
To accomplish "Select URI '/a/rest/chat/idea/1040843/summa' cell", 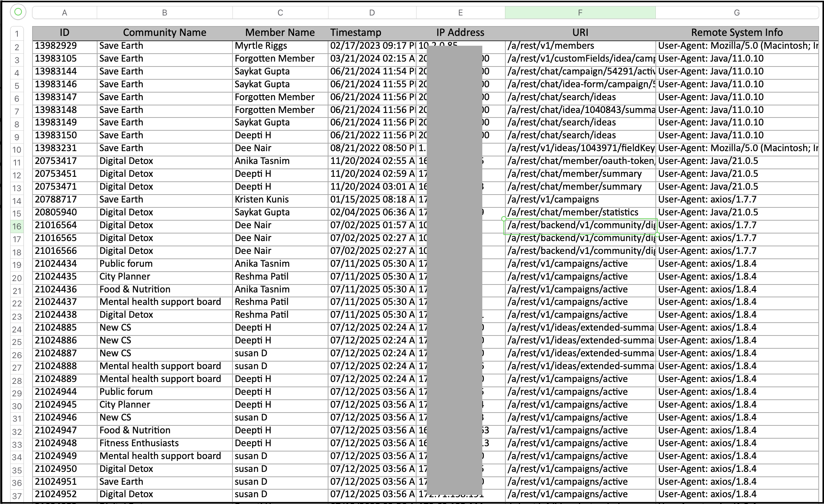I will tap(580, 110).
